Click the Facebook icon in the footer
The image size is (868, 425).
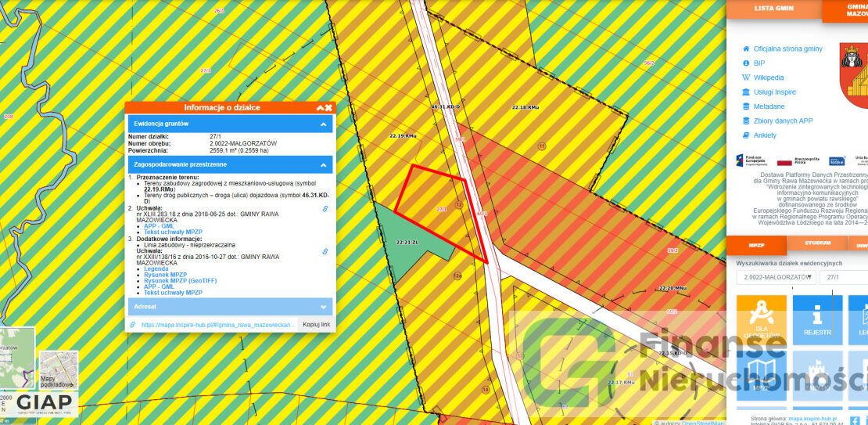tap(854, 420)
